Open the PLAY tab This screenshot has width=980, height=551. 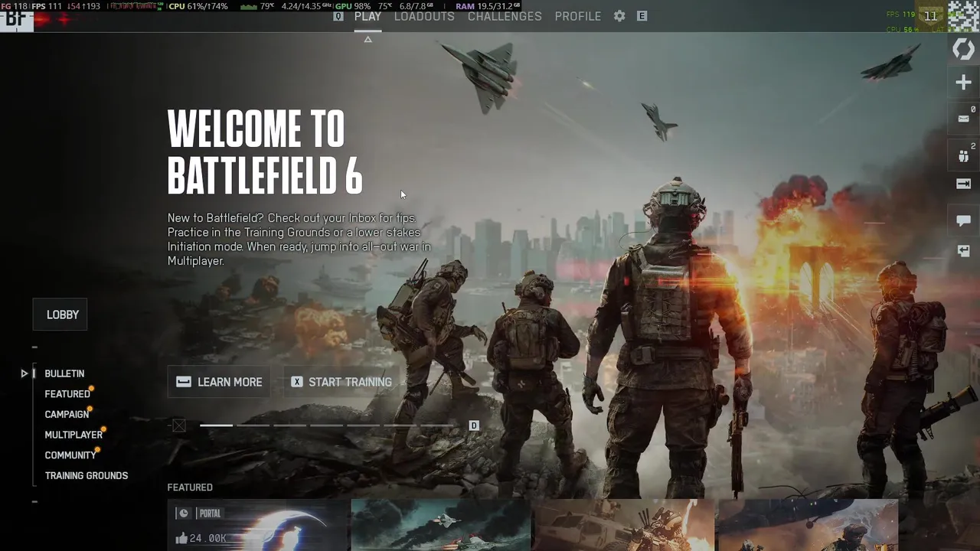(x=367, y=16)
